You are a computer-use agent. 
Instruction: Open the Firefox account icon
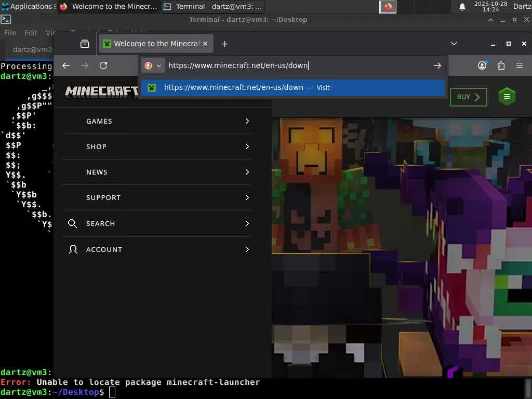pyautogui.click(x=482, y=65)
